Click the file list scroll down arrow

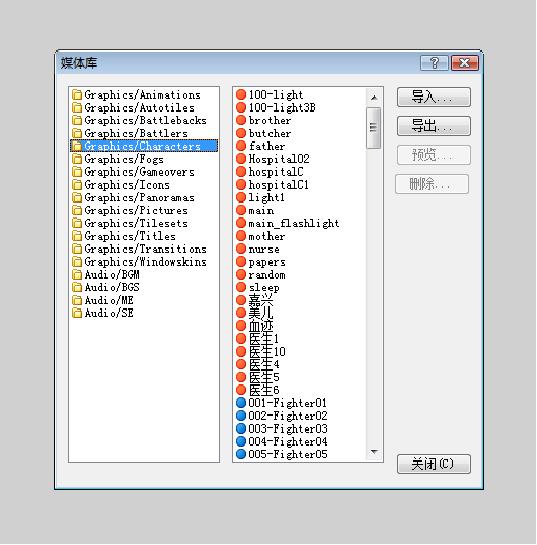[374, 452]
